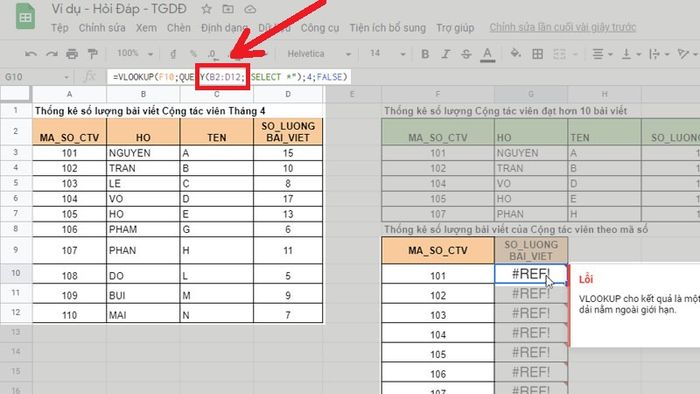Select column A header
Viewport: 700px width, 394px height.
pos(69,94)
